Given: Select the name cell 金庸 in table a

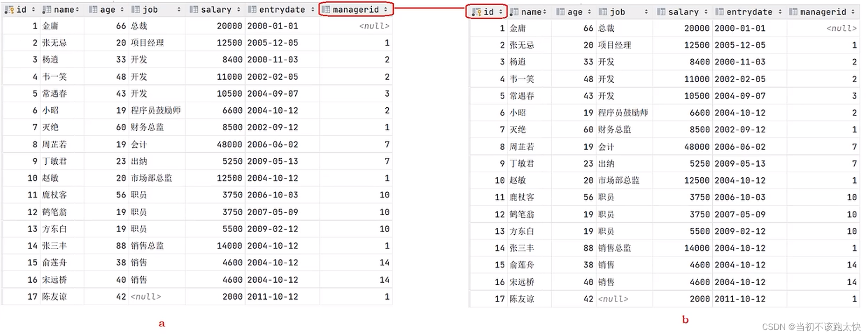Looking at the screenshot, I should point(50,26).
